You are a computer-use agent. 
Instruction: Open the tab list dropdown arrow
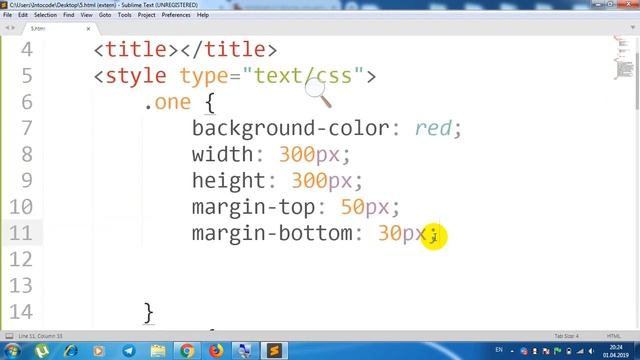633,28
